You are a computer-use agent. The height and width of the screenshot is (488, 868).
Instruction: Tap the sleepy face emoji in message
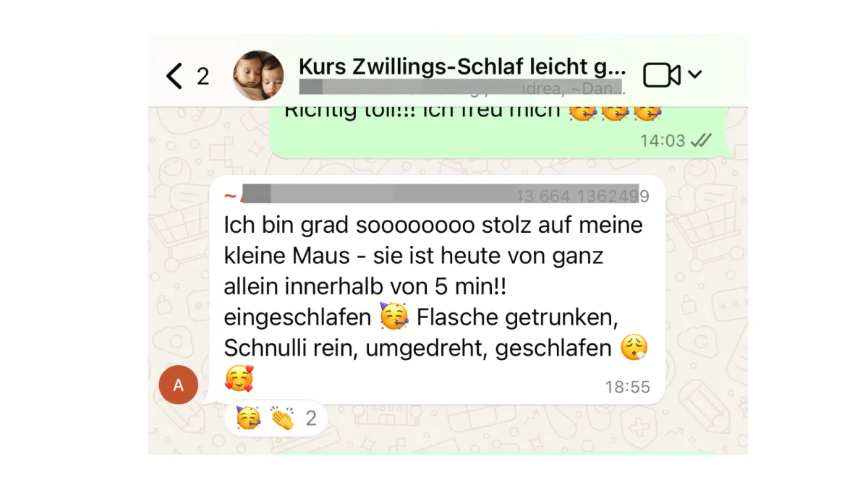pyautogui.click(x=634, y=348)
